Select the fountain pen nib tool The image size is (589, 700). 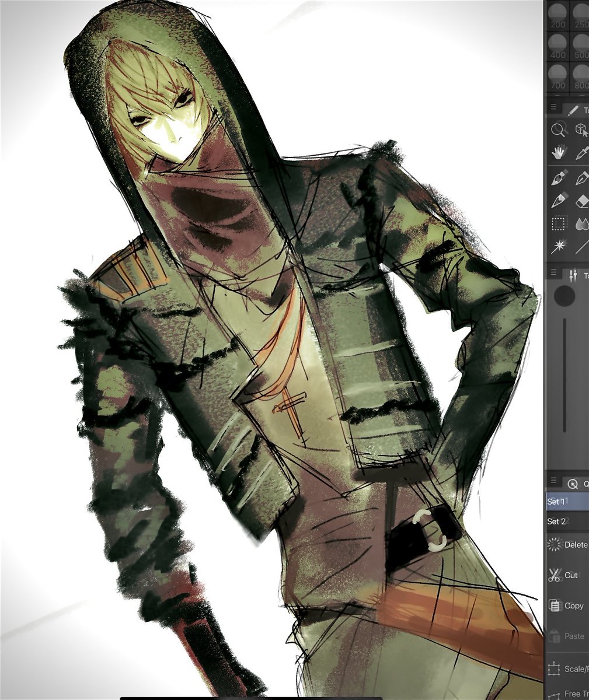pyautogui.click(x=582, y=177)
